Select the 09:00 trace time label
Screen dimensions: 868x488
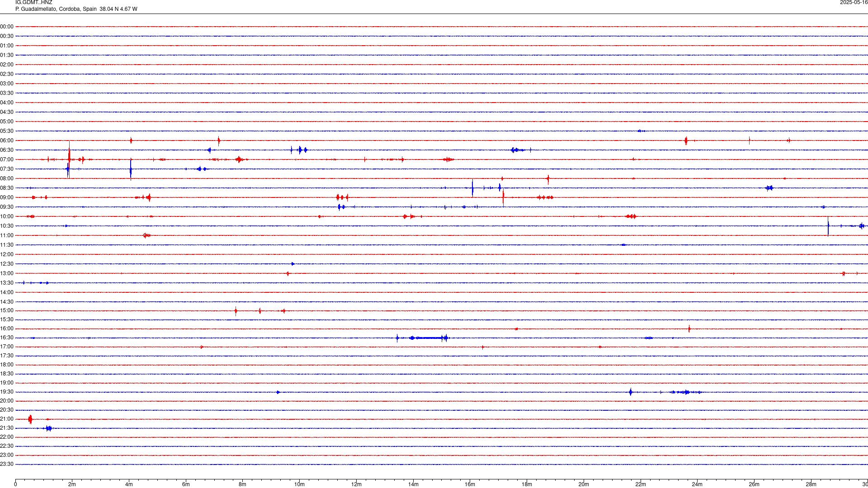pos(7,197)
